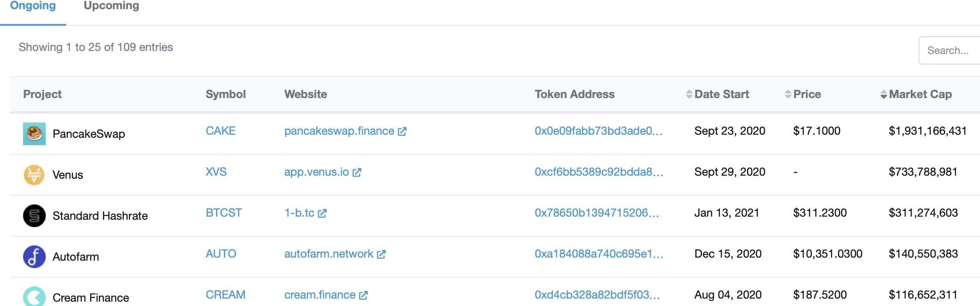
Task: Click the price $10,351.0300
Action: click(x=828, y=254)
